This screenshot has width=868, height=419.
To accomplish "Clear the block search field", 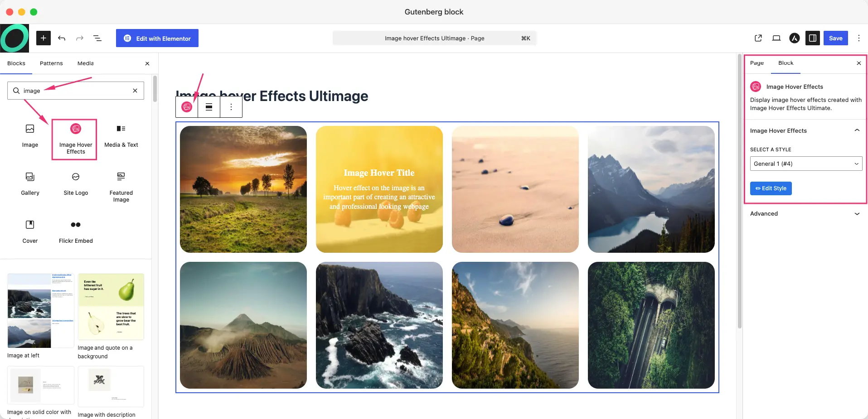I will pyautogui.click(x=135, y=91).
